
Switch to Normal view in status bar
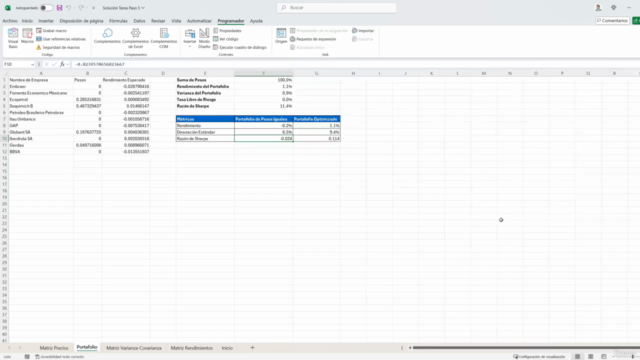(577, 357)
